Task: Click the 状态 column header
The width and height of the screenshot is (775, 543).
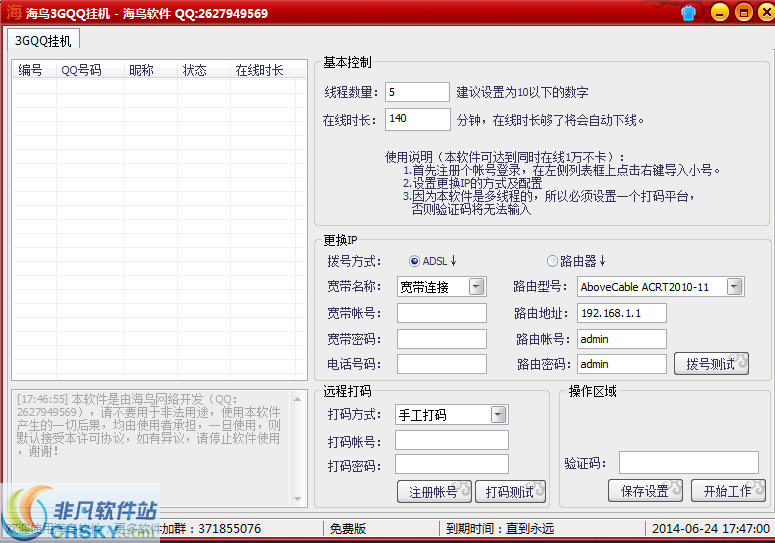Action: [x=203, y=70]
